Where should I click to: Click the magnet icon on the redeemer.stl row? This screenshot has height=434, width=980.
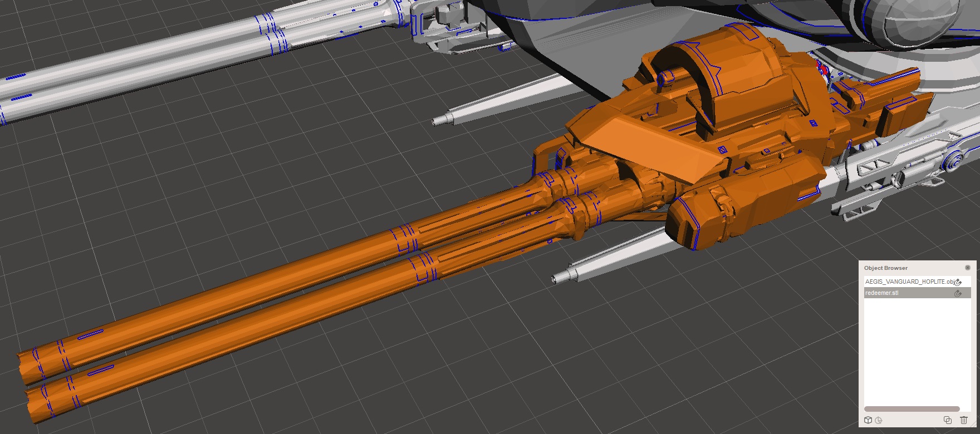[958, 293]
